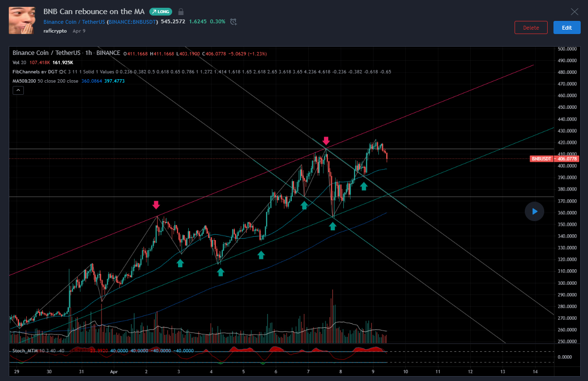Click the BINANCE:BNBUSDT ticker link
The width and height of the screenshot is (588, 381).
tap(133, 22)
